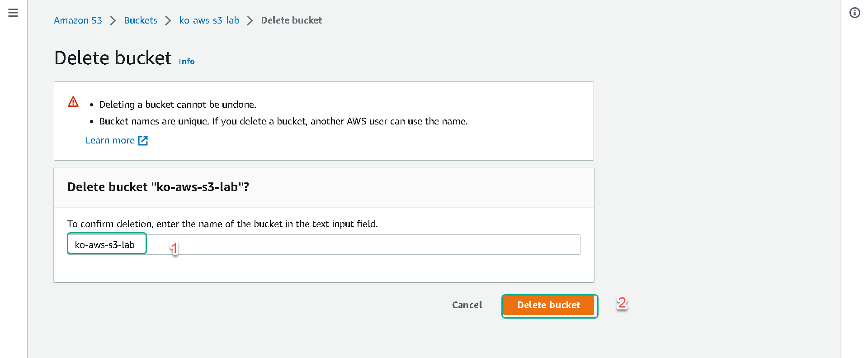
Task: Navigate to Buckets breadcrumb
Action: (141, 20)
